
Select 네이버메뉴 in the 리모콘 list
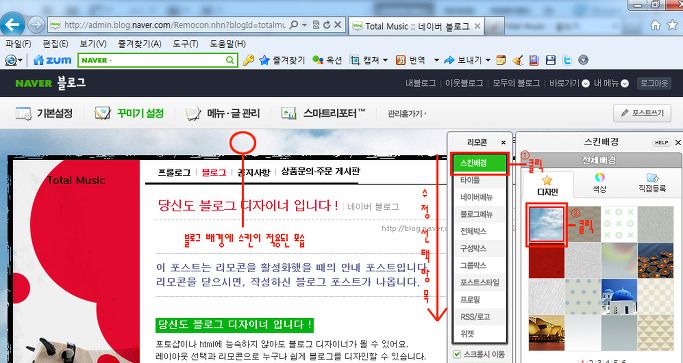point(479,197)
